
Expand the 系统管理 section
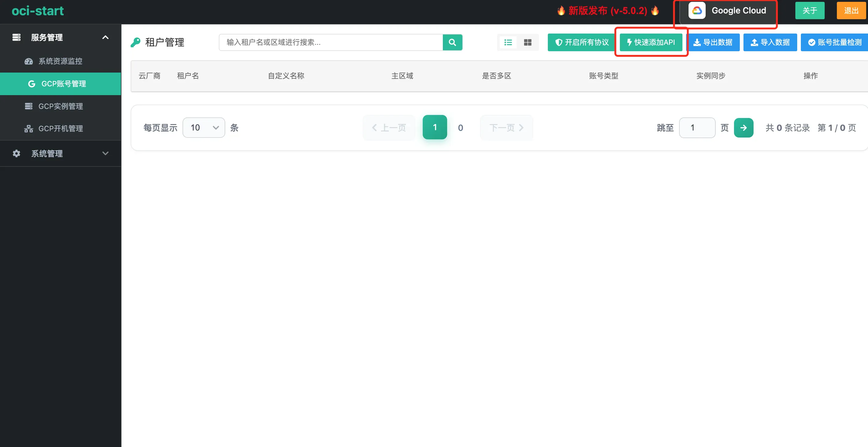pos(105,153)
